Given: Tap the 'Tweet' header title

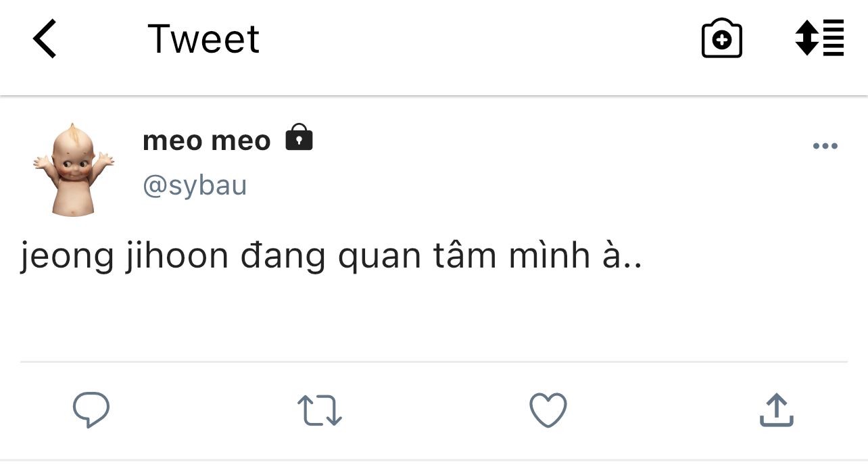Looking at the screenshot, I should point(203,39).
